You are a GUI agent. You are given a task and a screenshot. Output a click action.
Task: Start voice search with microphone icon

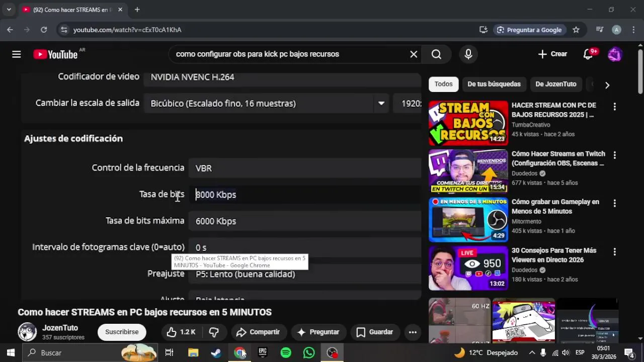coord(468,54)
